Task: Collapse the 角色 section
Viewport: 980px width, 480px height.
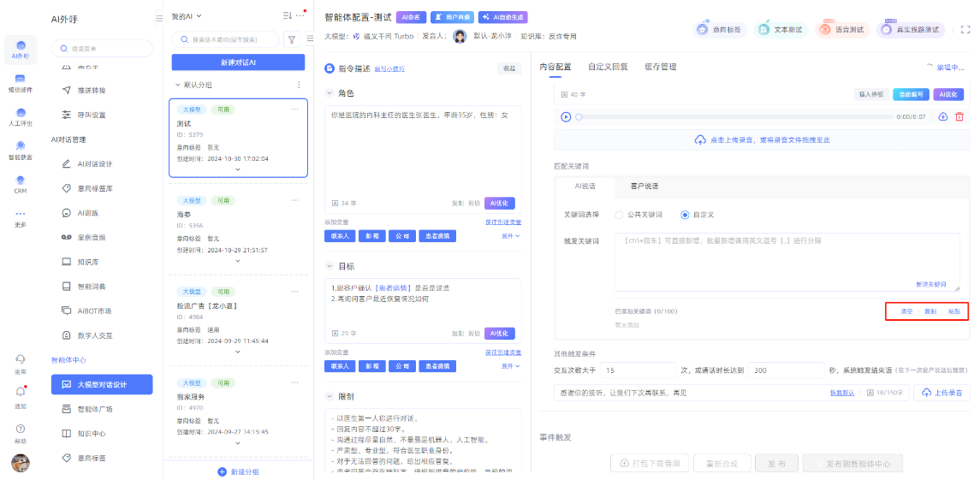Action: tap(330, 92)
